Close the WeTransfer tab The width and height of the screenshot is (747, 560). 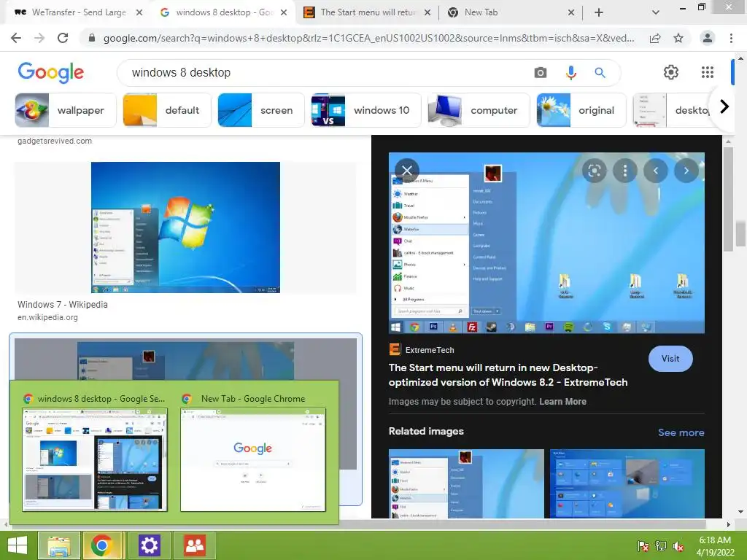[139, 12]
